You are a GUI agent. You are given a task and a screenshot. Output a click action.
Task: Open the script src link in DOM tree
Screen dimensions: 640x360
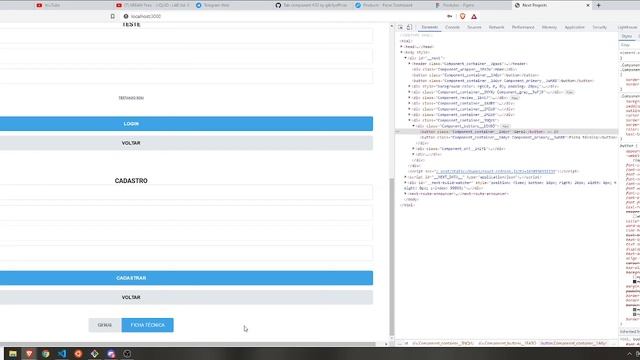pyautogui.click(x=496, y=171)
